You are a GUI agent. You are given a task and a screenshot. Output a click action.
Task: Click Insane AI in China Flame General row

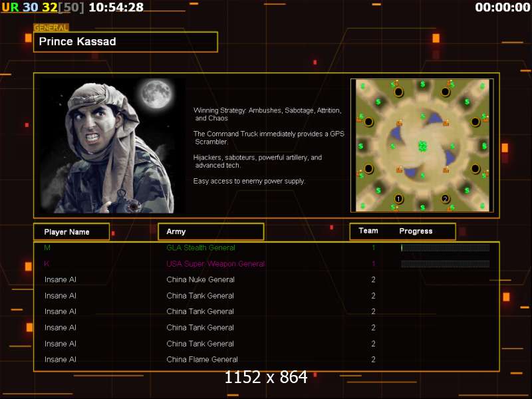pyautogui.click(x=61, y=359)
